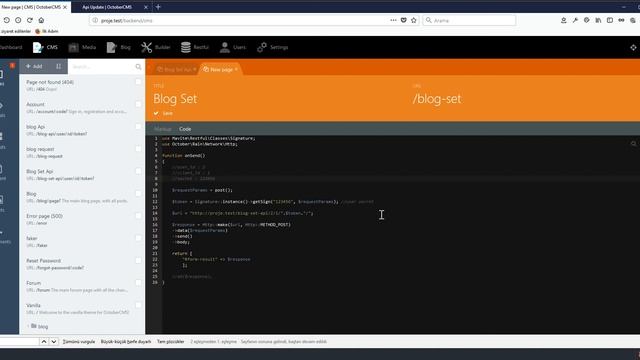Image resolution: width=640 pixels, height=360 pixels.
Task: Check the Reset Password page checkbox
Action: point(138,260)
